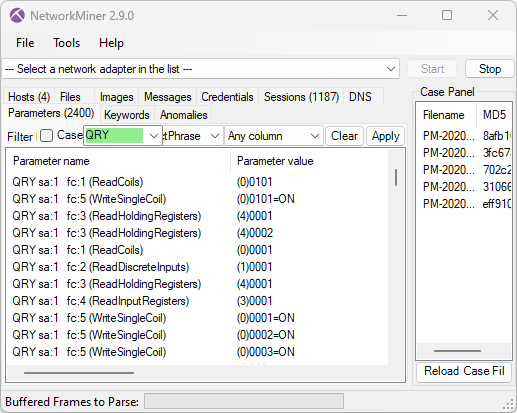This screenshot has width=517, height=413.
Task: Toggle the Case sensitive filter checkbox
Action: (x=46, y=136)
